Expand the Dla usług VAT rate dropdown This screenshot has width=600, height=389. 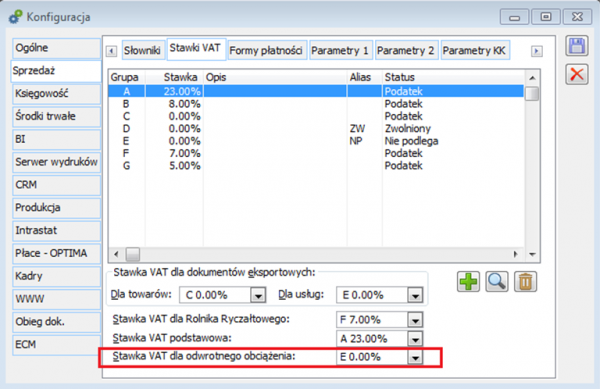[415, 295]
